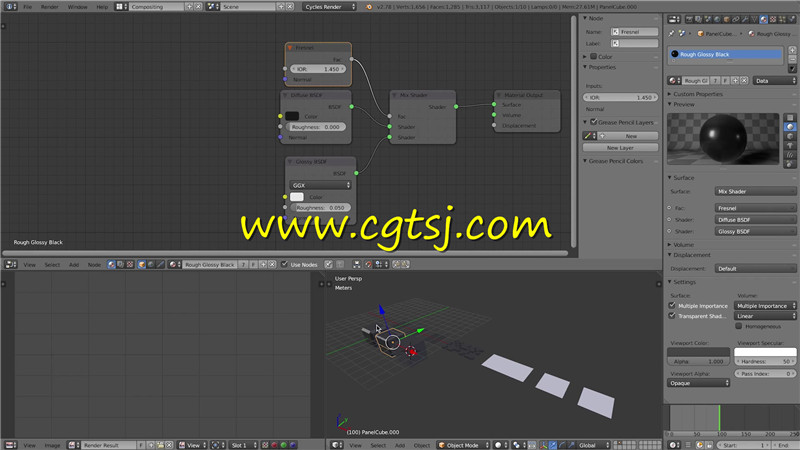Switch node tree to shader nodes icon
This screenshot has width=800, height=450.
112,264
